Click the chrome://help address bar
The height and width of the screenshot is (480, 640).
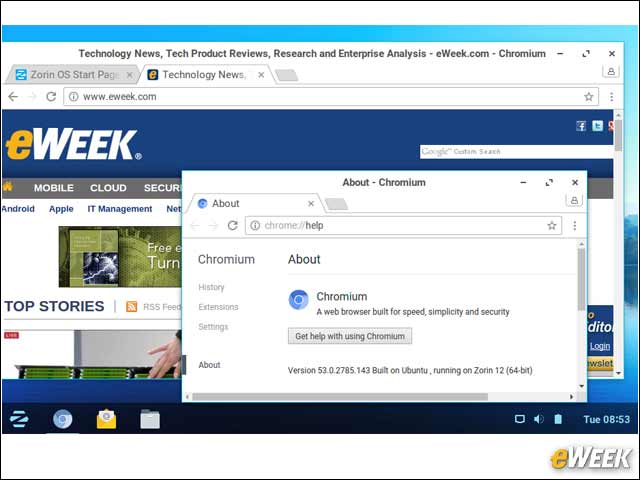pos(403,225)
